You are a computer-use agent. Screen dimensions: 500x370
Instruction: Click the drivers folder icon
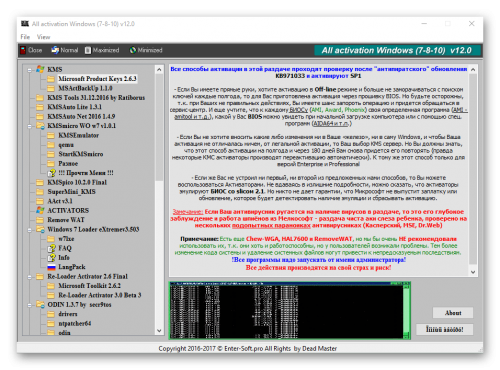[51, 314]
